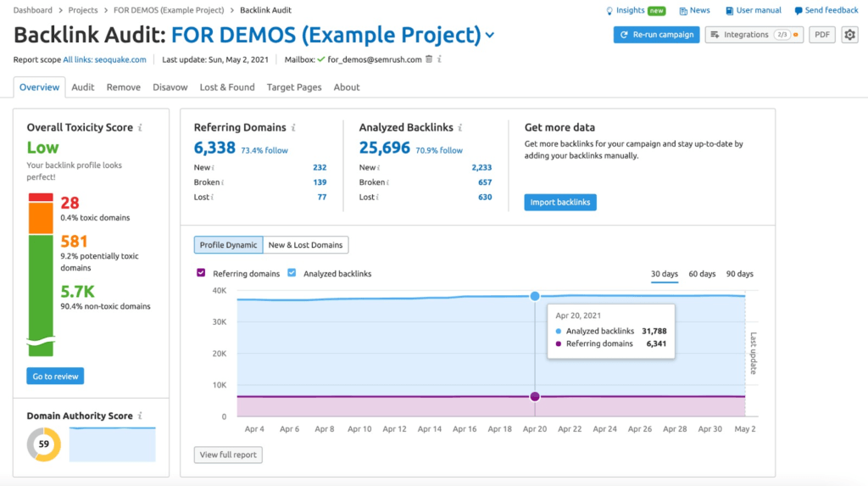Switch to the Disavow tab
This screenshot has height=486, width=868.
(170, 87)
